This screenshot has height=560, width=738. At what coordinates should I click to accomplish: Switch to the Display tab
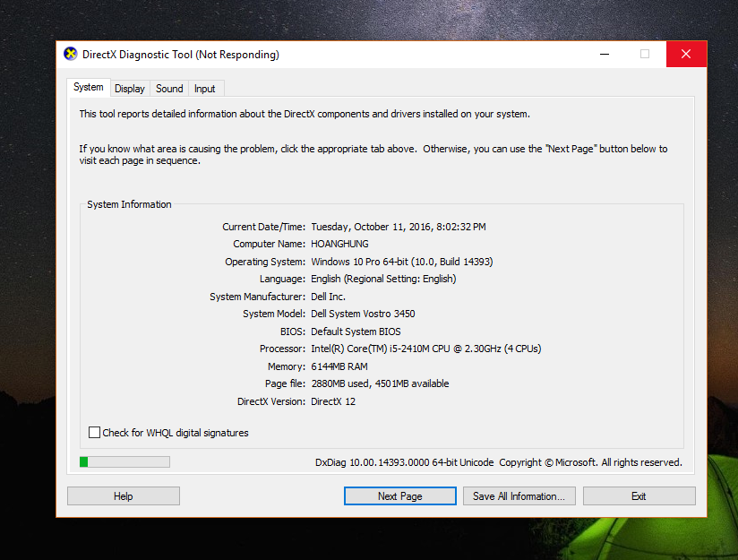pyautogui.click(x=130, y=89)
